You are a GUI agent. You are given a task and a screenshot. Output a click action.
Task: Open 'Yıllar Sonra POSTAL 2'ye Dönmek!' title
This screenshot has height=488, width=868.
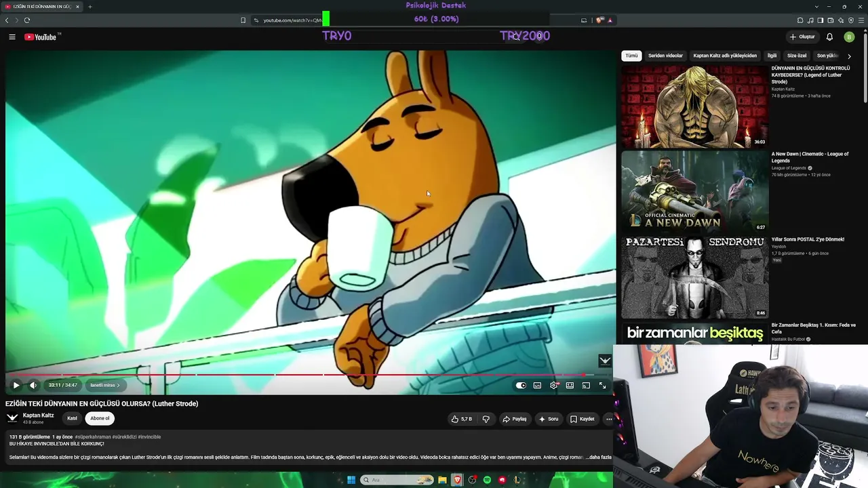point(808,239)
